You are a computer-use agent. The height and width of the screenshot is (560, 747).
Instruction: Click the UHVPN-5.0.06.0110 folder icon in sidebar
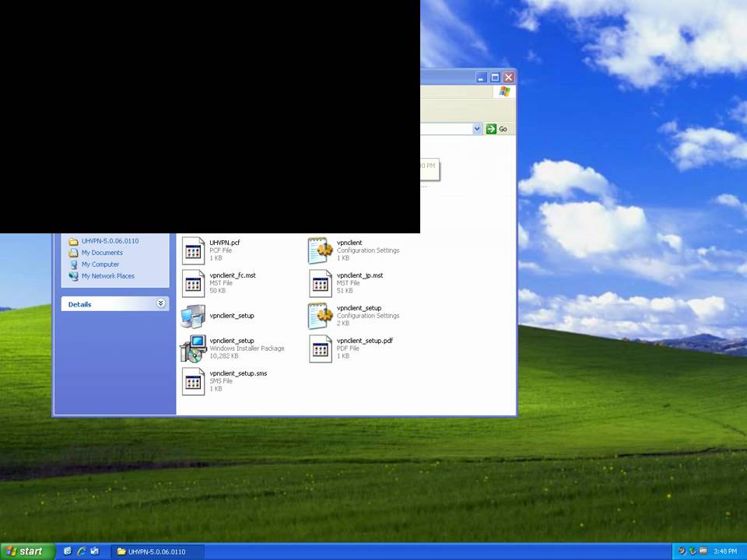[x=73, y=241]
